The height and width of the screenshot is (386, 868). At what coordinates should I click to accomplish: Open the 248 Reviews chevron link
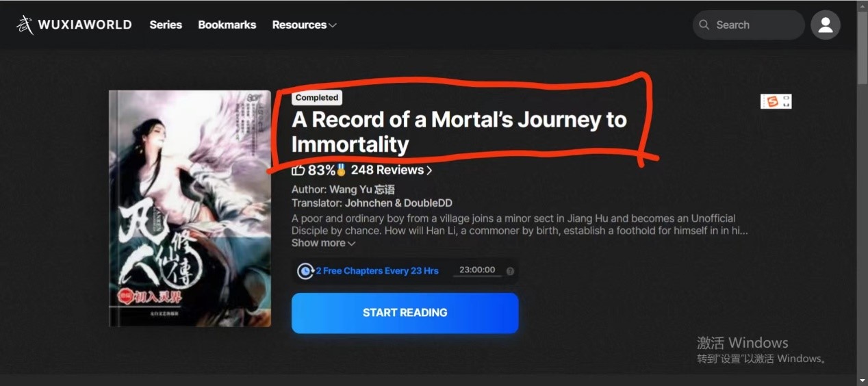392,170
